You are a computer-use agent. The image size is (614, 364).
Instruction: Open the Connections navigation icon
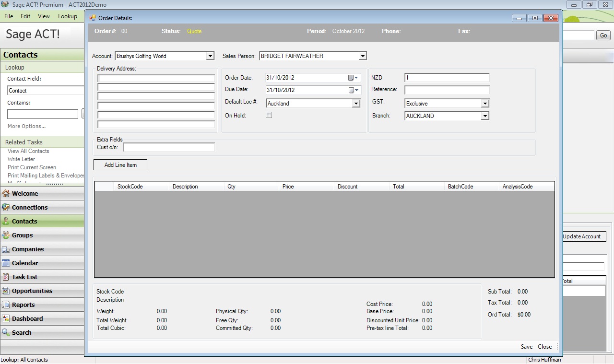[6, 208]
